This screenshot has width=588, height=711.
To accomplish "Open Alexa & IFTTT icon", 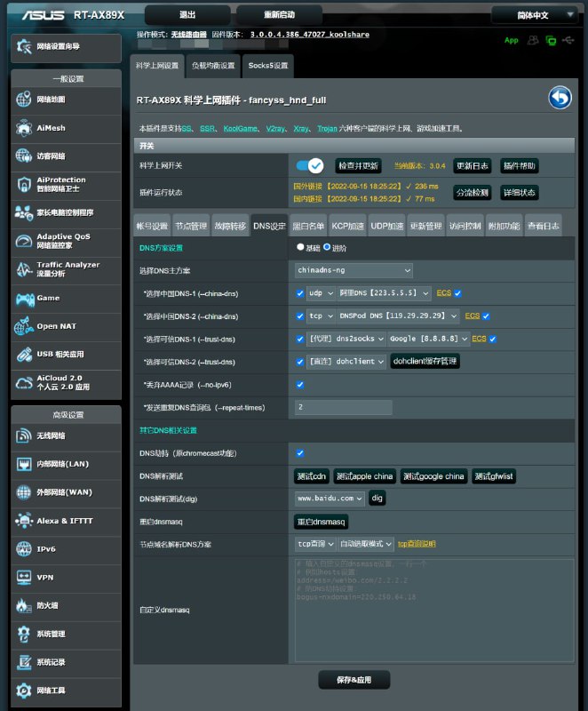I will (x=24, y=521).
